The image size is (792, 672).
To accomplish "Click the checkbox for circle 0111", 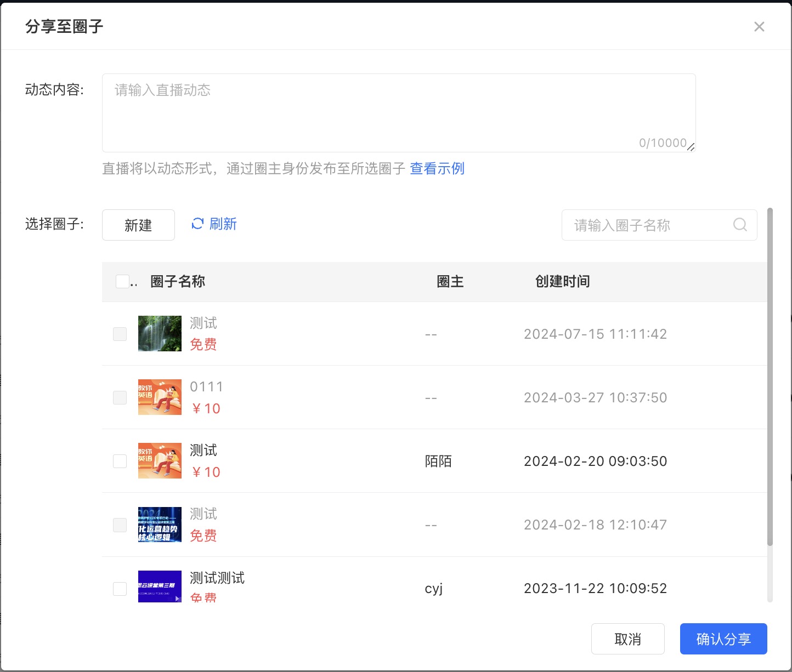I will [120, 397].
